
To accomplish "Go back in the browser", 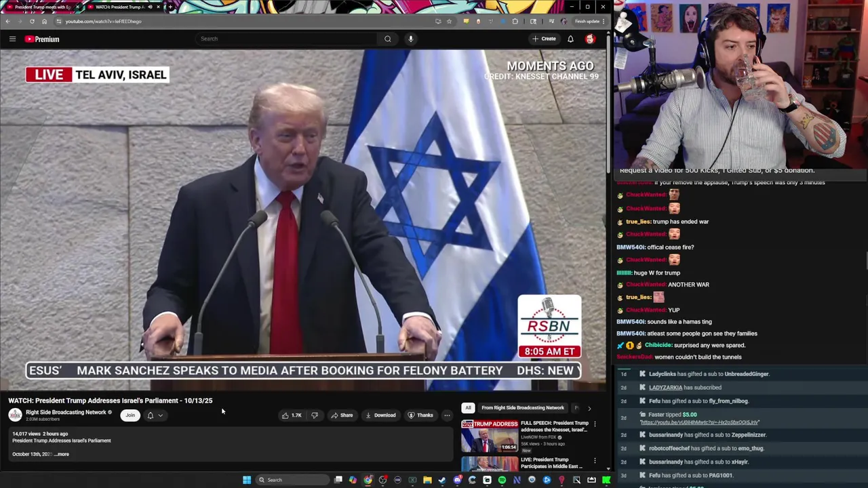I will tap(8, 21).
